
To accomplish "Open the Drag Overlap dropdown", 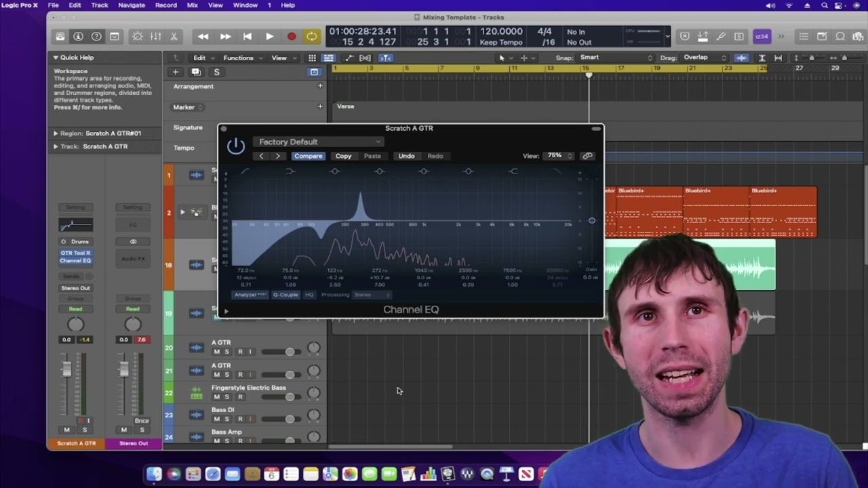I will [x=704, y=58].
